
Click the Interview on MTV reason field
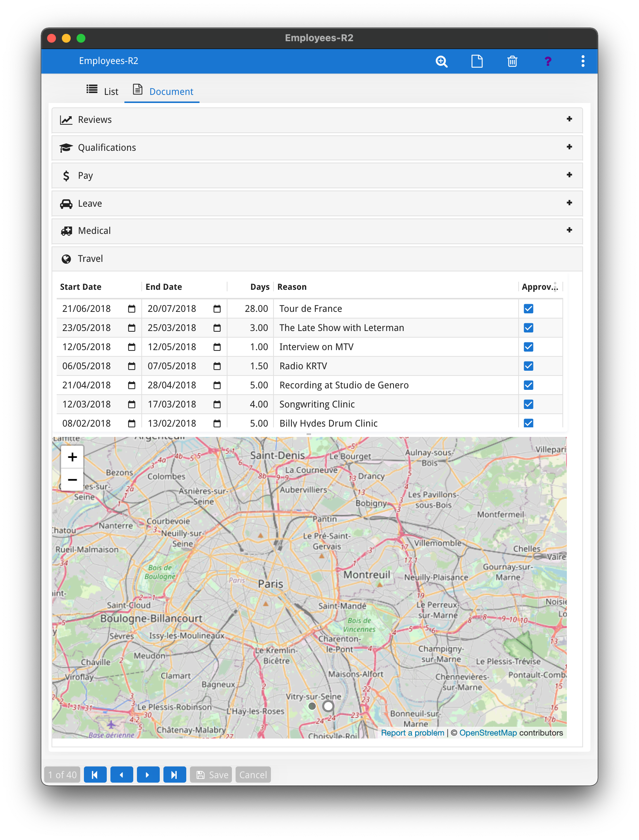pyautogui.click(x=396, y=347)
